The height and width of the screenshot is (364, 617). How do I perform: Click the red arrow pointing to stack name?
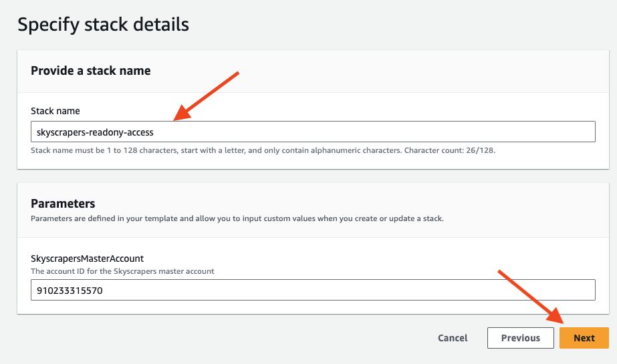[x=206, y=96]
